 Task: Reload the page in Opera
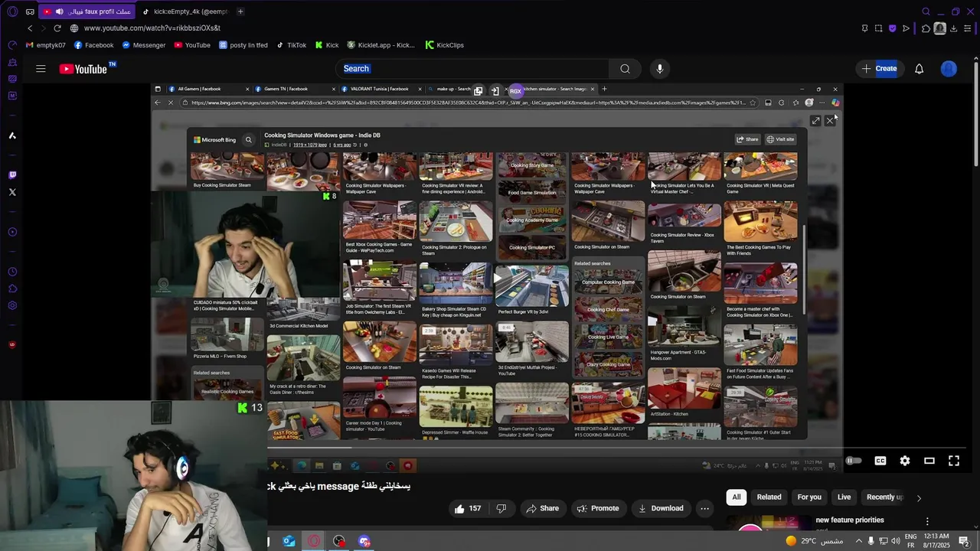[57, 28]
